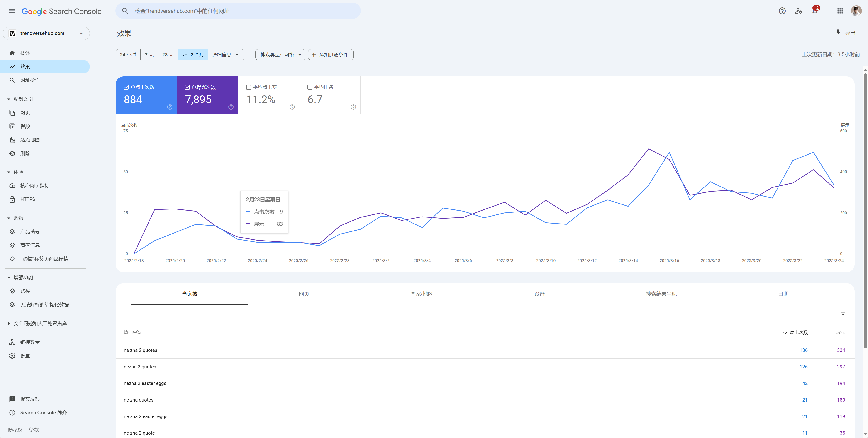Viewport: 868px width, 438px height.
Task: Open the 无法解析的结构化数据 report
Action: pos(44,304)
